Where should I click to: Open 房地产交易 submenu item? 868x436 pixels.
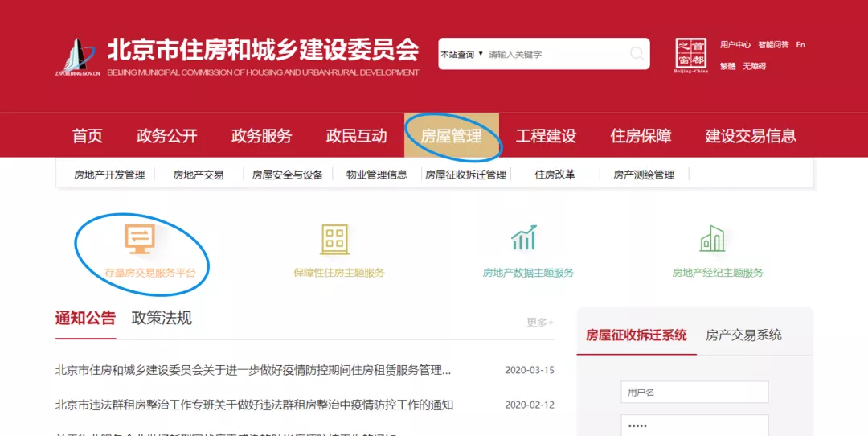tap(199, 175)
